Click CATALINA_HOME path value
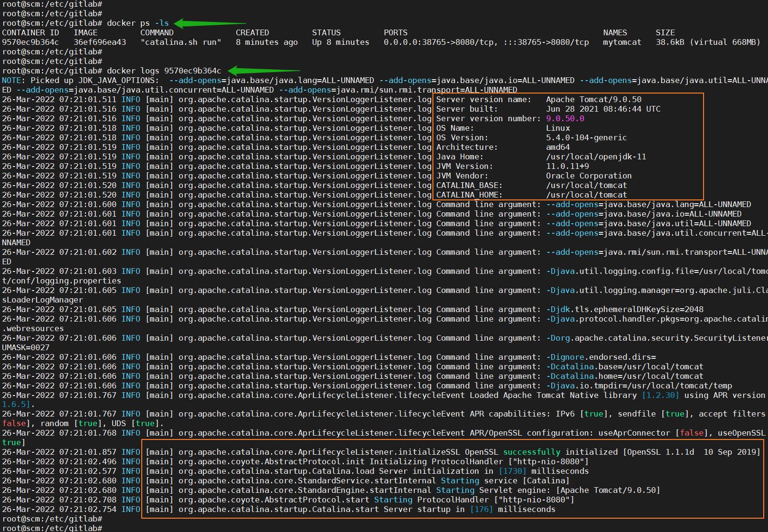Image resolution: width=768 pixels, height=532 pixels. click(x=587, y=195)
